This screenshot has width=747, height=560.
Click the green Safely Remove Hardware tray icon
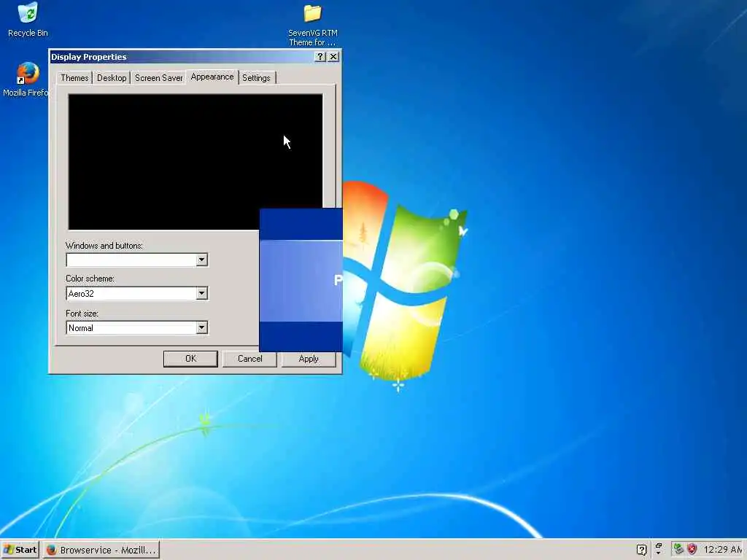tap(678, 550)
